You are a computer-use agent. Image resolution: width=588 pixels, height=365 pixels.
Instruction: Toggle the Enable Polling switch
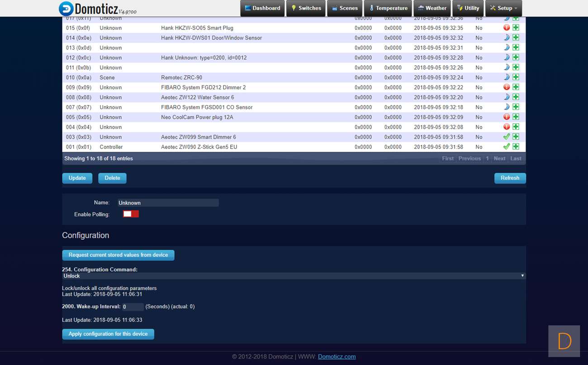(x=131, y=214)
